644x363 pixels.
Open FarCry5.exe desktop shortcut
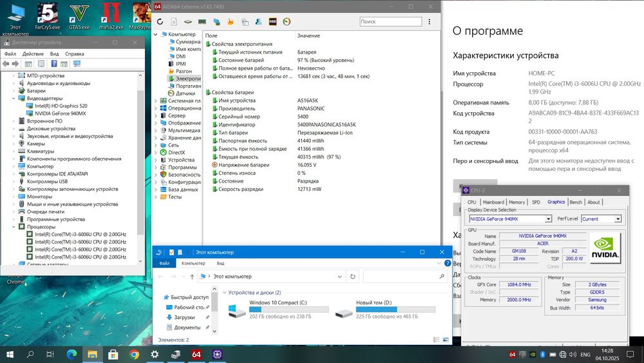point(47,15)
